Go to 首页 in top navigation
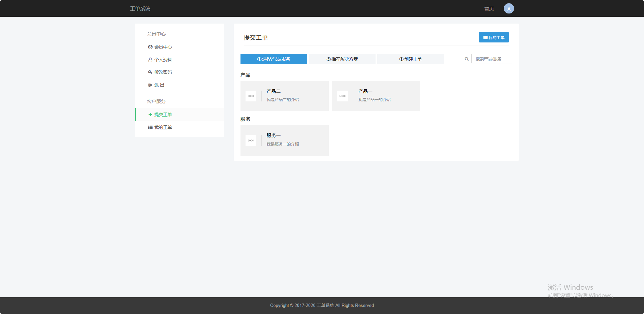 coord(489,9)
